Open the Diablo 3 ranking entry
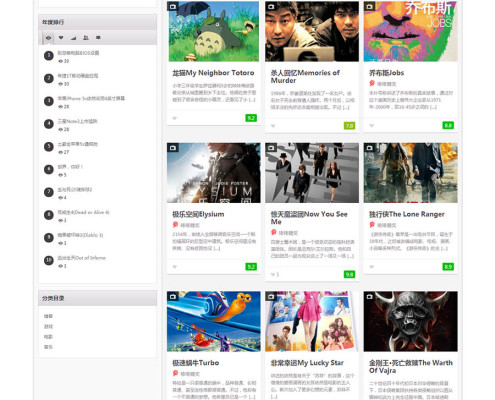The height and width of the screenshot is (400, 495). tap(80, 235)
